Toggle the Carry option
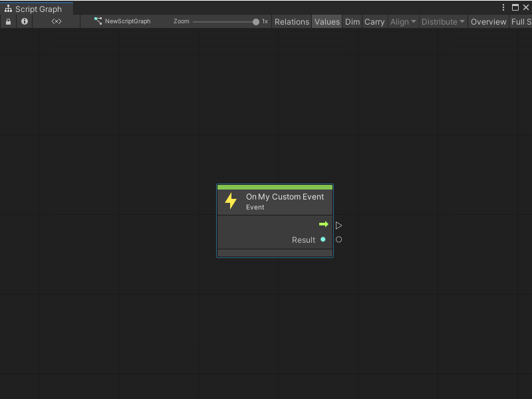Screen dimensions: 532x399 374,21
